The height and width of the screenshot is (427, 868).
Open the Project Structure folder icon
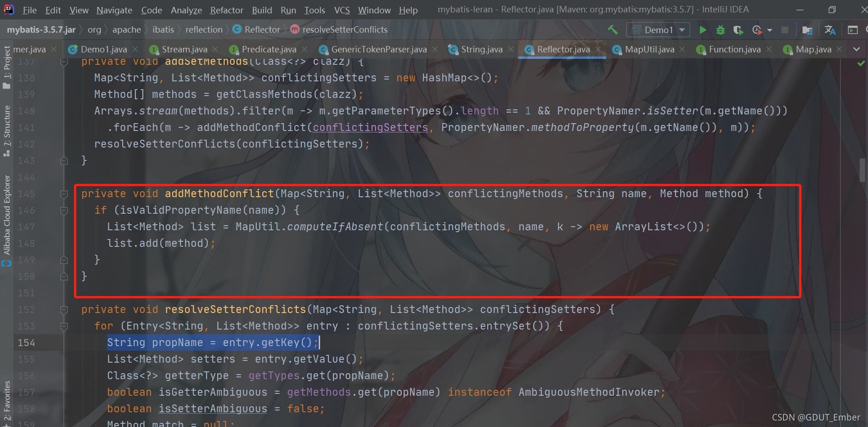point(807,30)
